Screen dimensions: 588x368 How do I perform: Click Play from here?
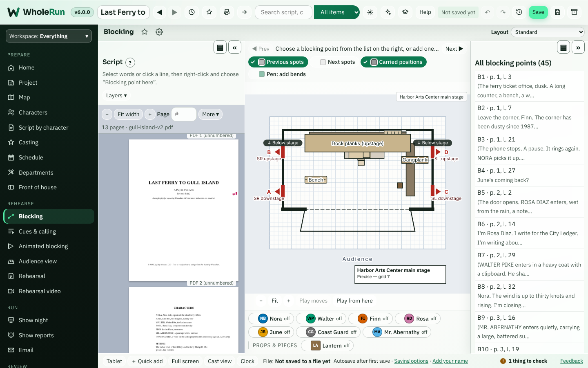click(354, 301)
